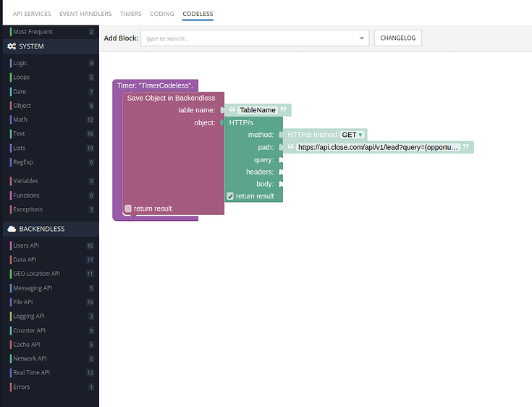Click the BACKENDLESS cloud icon
The height and width of the screenshot is (407, 532).
(x=12, y=229)
